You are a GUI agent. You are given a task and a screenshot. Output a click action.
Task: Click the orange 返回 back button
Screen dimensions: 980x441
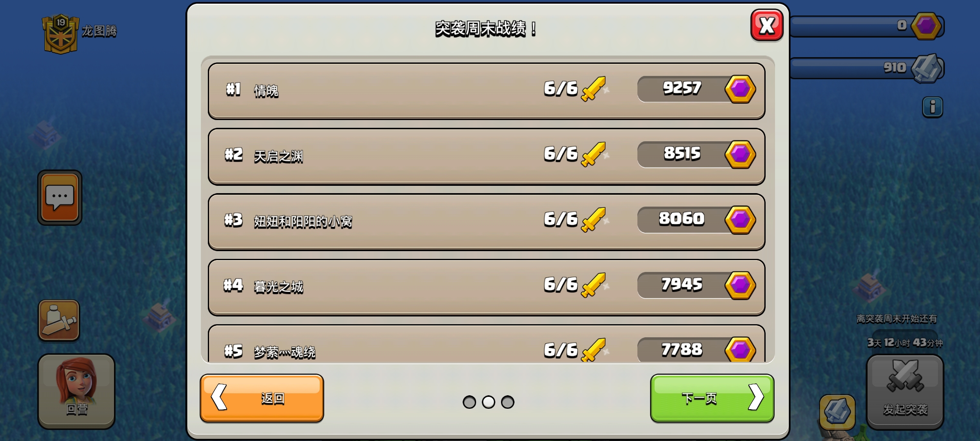pos(262,398)
